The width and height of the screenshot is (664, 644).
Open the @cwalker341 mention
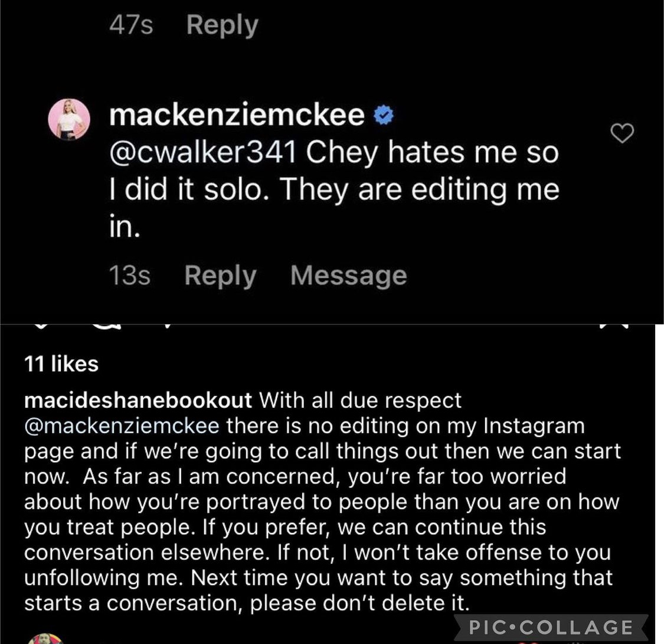tap(203, 152)
